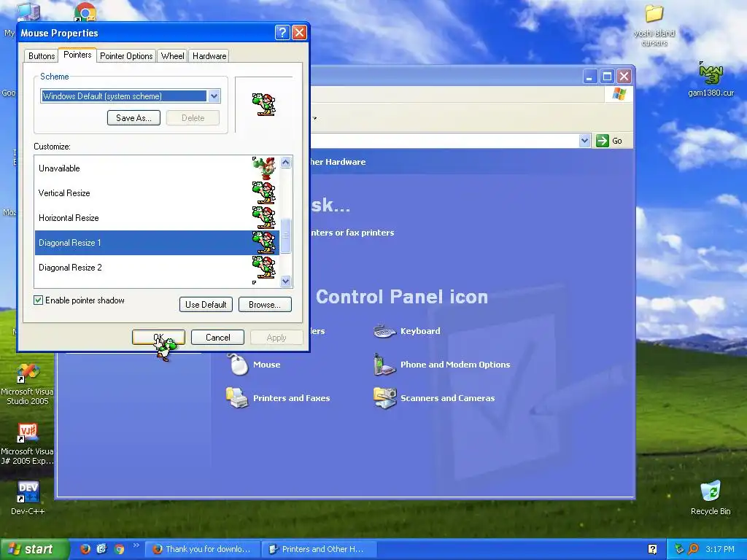Select the Chrome shortcut on desktop top
This screenshot has height=560, width=747.
click(85, 12)
